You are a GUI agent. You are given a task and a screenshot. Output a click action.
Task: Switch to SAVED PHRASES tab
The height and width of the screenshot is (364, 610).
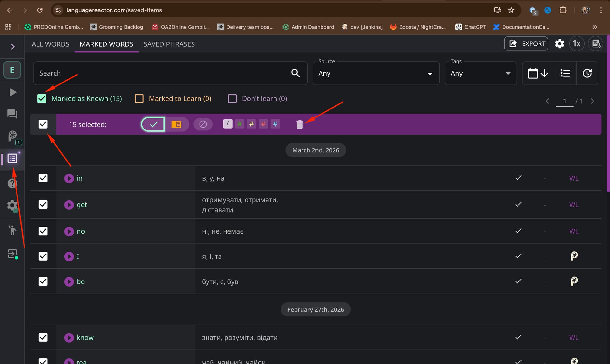[x=169, y=44]
